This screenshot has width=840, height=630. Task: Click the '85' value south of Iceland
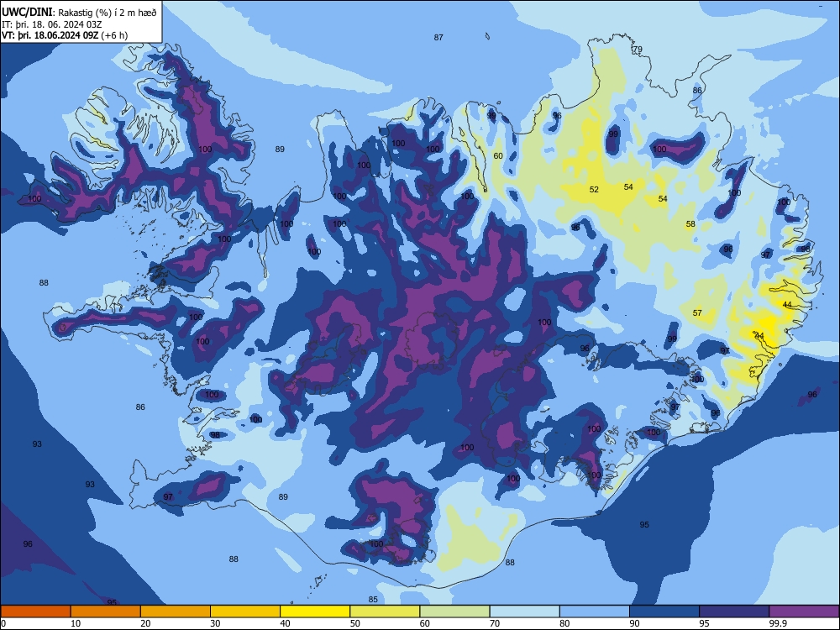pos(374,600)
